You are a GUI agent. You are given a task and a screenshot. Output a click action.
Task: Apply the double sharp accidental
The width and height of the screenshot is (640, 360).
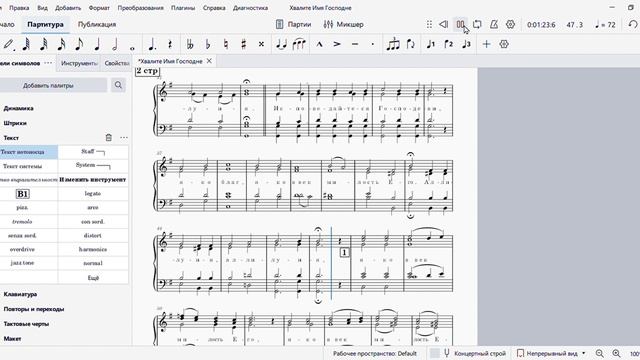[261, 44]
